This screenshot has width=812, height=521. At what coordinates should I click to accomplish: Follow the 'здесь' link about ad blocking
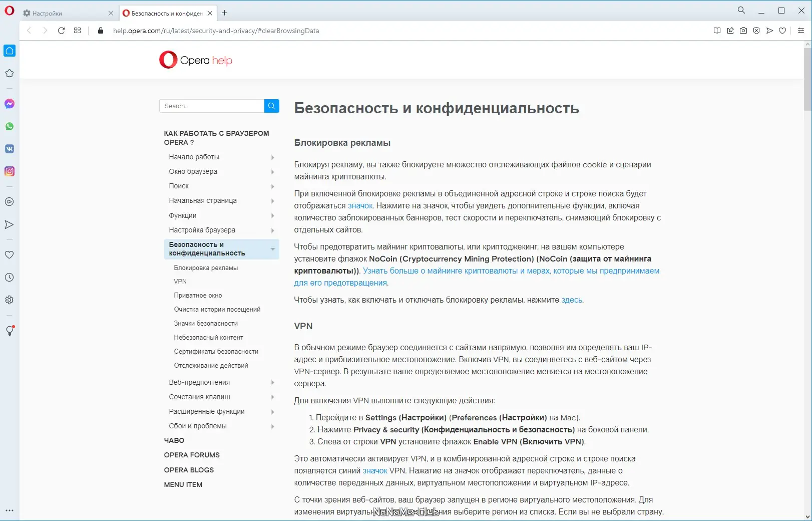coord(572,300)
